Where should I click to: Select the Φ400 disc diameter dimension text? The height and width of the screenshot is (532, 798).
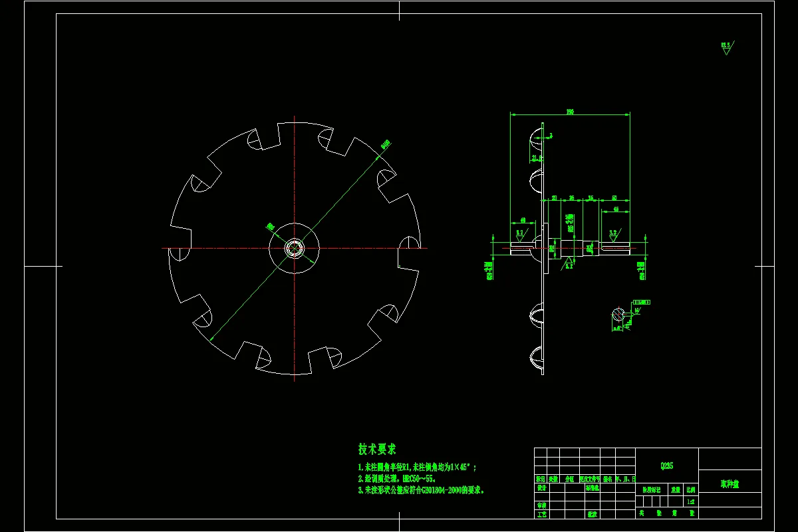385,145
